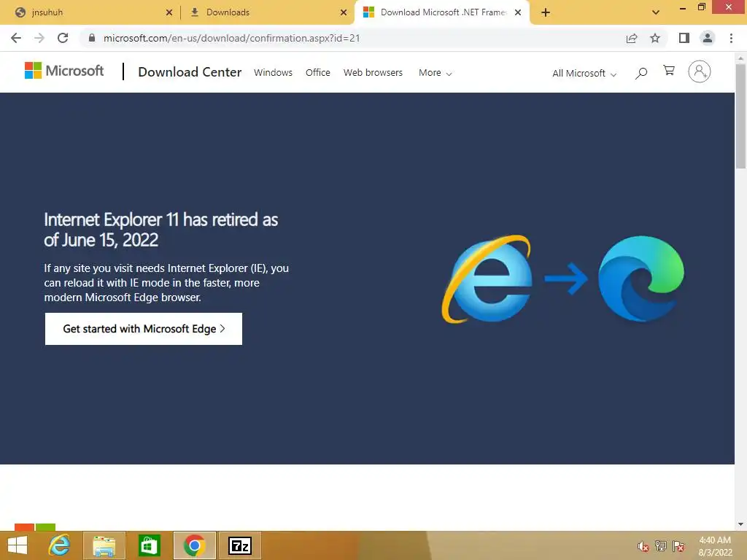Screen dimensions: 747x560
Task: Open the Chrome three-dot menu
Action: point(731,38)
